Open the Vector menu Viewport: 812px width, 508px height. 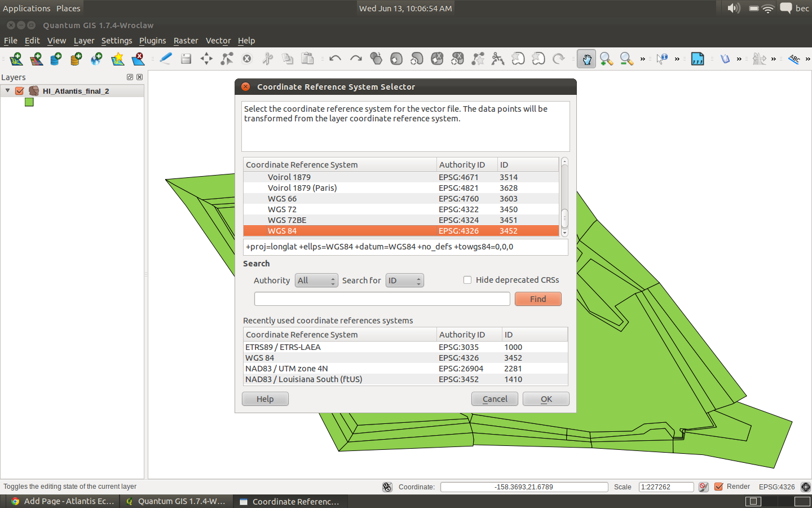point(218,41)
